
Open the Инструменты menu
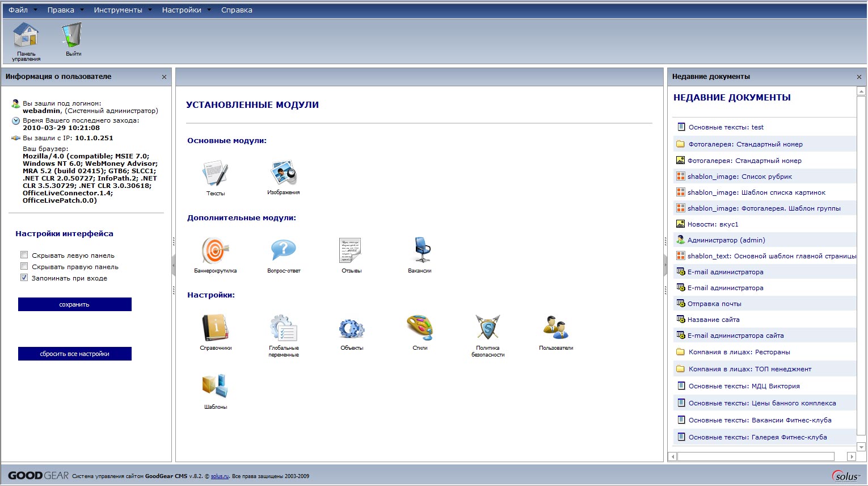point(118,10)
